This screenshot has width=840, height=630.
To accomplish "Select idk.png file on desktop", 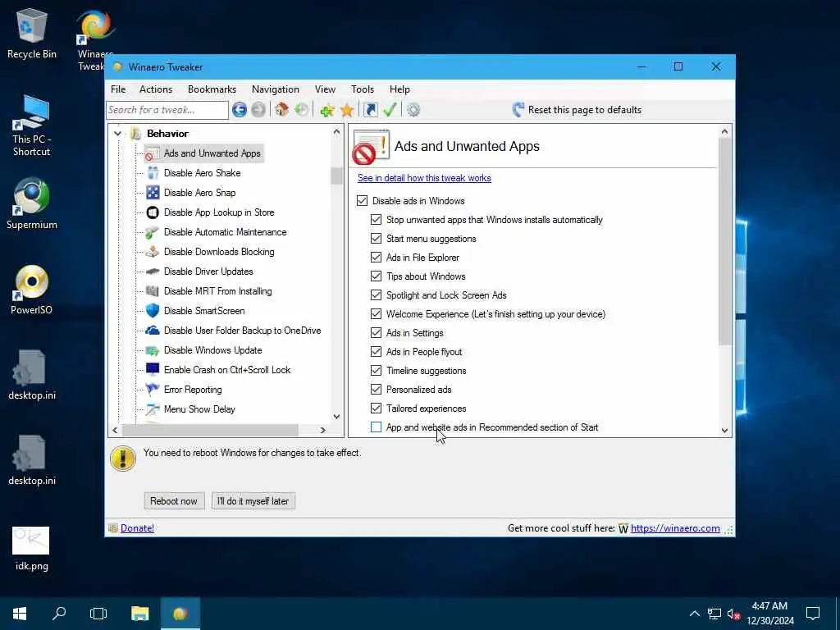I will pyautogui.click(x=31, y=549).
